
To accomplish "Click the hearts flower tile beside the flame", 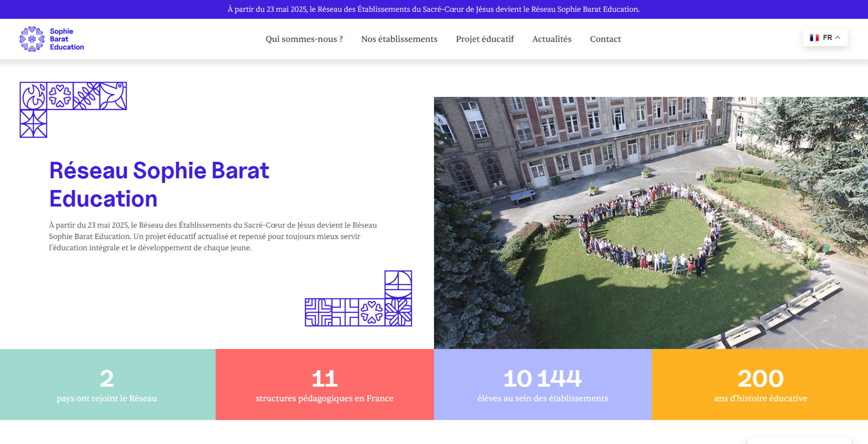I will [x=60, y=96].
